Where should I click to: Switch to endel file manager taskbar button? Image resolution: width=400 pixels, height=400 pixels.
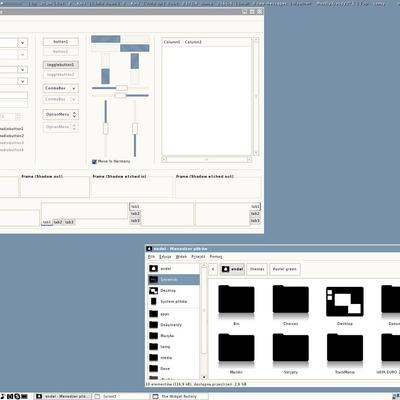pos(63,396)
